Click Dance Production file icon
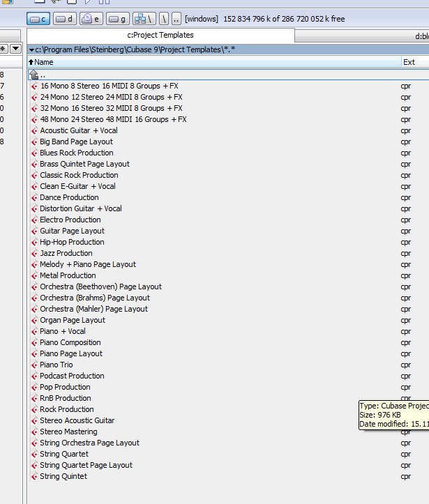The image size is (429, 504). (34, 198)
